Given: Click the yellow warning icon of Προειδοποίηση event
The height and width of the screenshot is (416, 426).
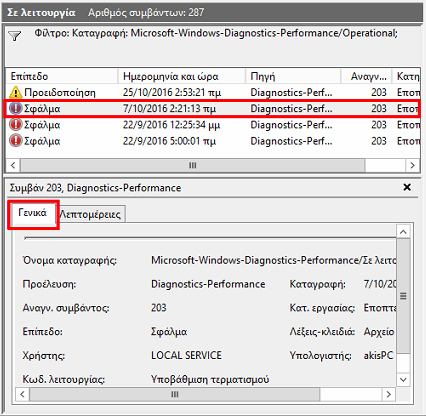Looking at the screenshot, I should (x=15, y=92).
